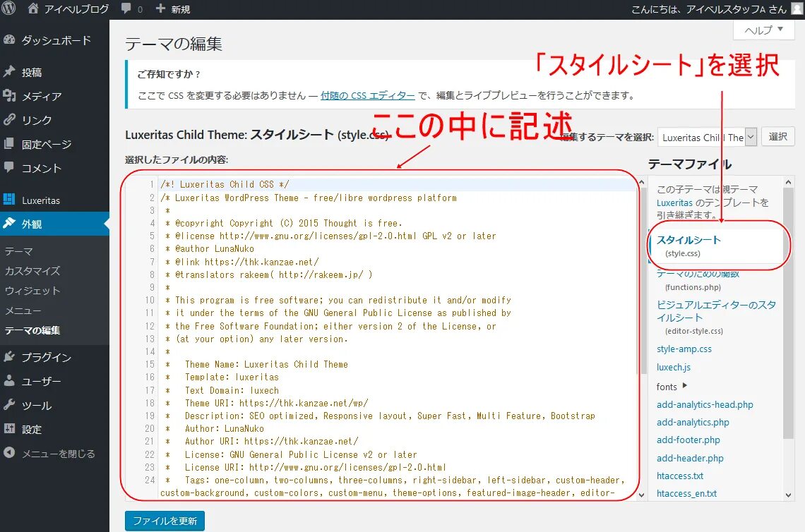
Task: Click code editor scroll up arrow
Action: pyautogui.click(x=641, y=182)
